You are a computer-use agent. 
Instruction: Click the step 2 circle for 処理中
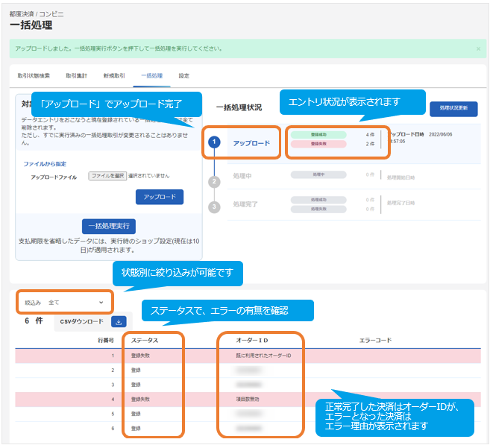point(214,182)
